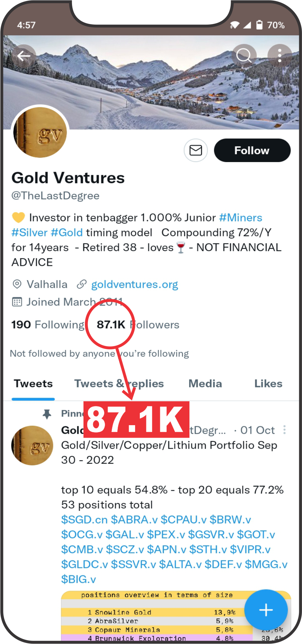Tap the back arrow icon

click(24, 56)
